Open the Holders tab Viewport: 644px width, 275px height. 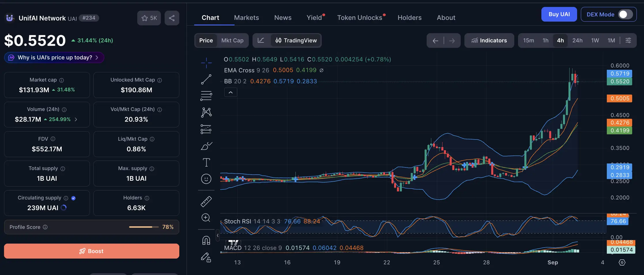point(410,18)
